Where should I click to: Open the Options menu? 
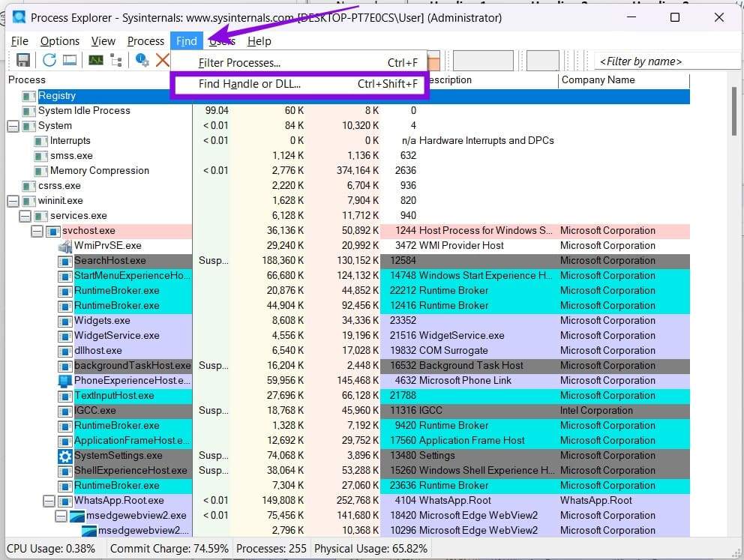click(60, 41)
